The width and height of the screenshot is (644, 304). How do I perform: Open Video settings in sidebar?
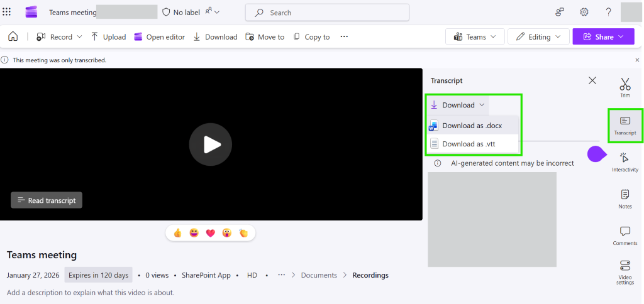tap(625, 272)
